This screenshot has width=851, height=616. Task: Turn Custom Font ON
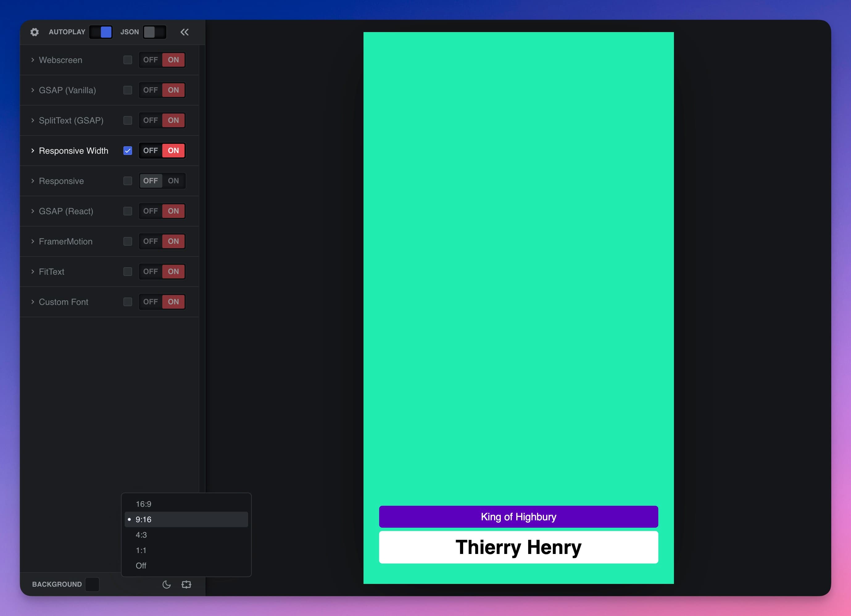173,302
